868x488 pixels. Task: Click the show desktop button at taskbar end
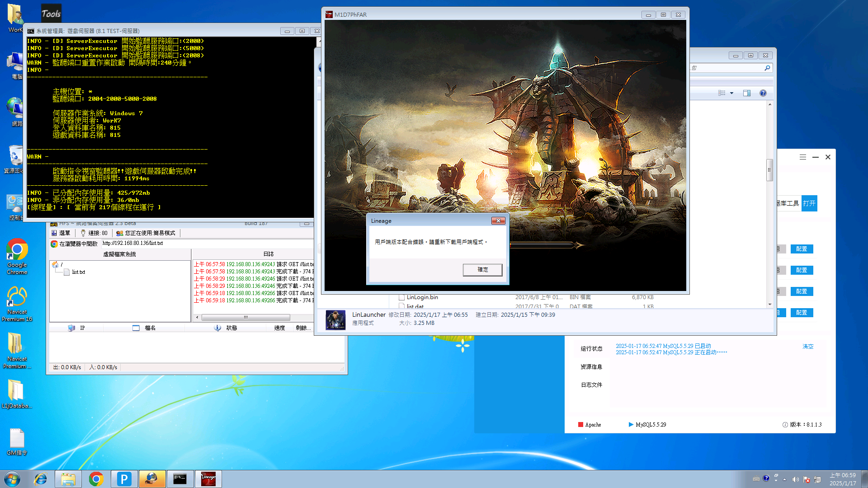point(864,479)
